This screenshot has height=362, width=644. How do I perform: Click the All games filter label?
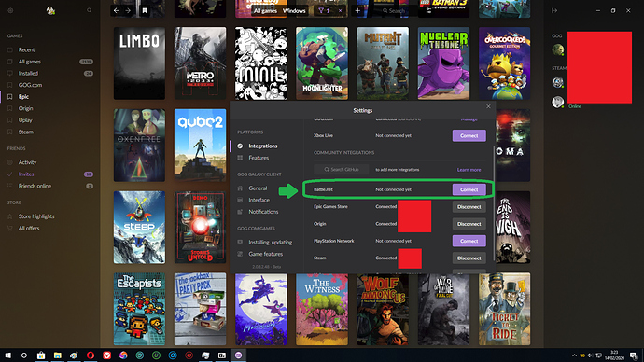pos(265,10)
